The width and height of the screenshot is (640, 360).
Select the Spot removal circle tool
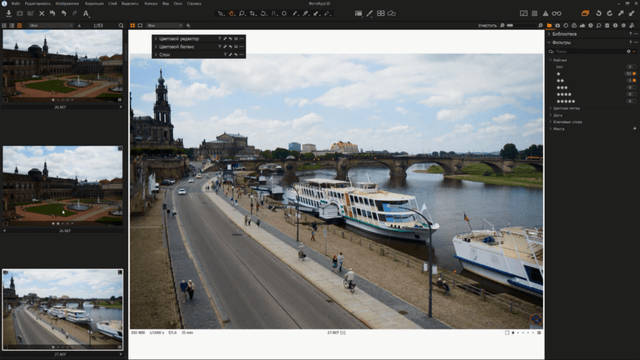(x=284, y=13)
